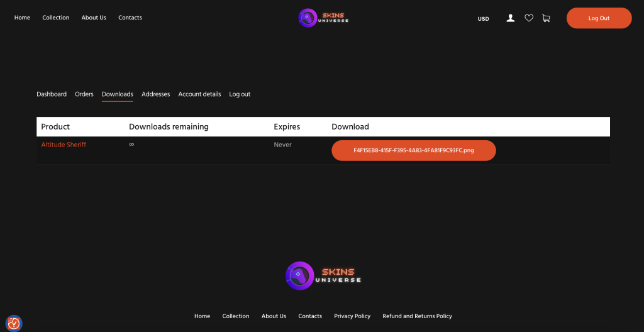Go to Home in top navigation

pyautogui.click(x=22, y=18)
